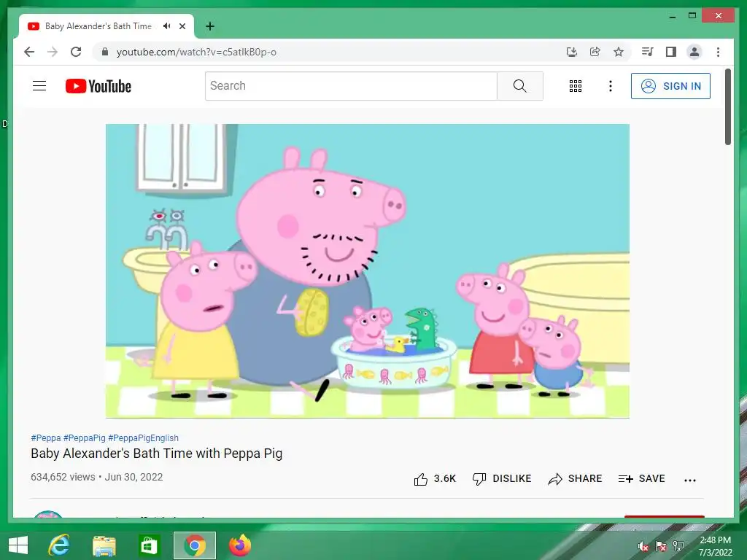Click the '634,652 views' text
The width and height of the screenshot is (747, 560).
click(63, 477)
